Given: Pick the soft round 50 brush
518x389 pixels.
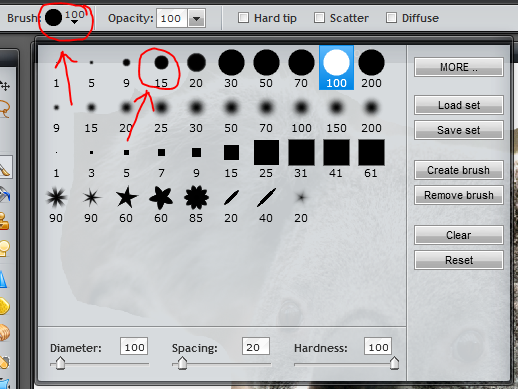Looking at the screenshot, I should (x=231, y=113).
